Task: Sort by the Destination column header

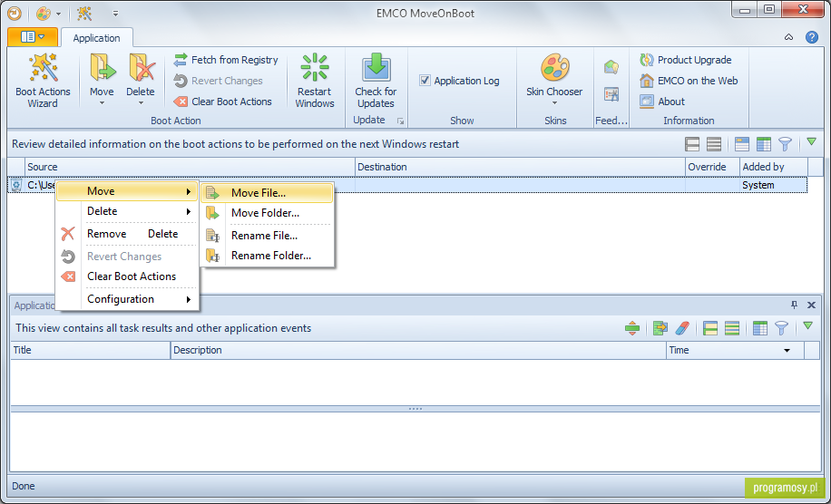Action: coord(520,167)
